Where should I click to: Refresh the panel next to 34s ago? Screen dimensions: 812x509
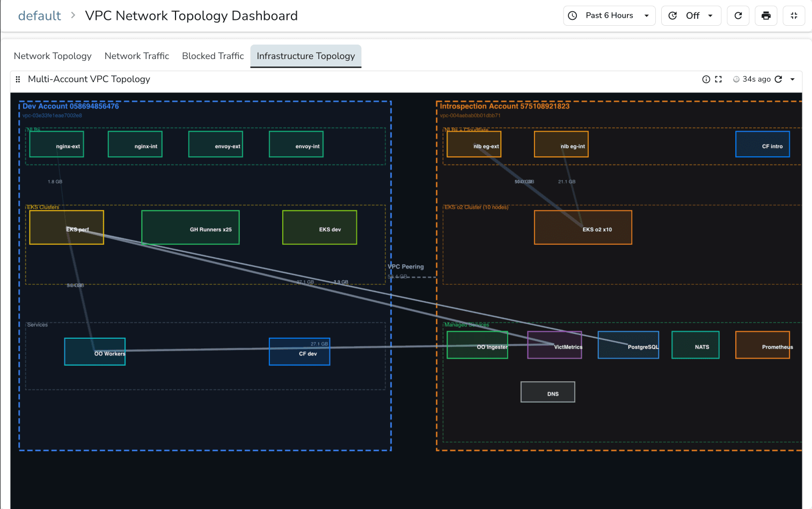(x=778, y=79)
